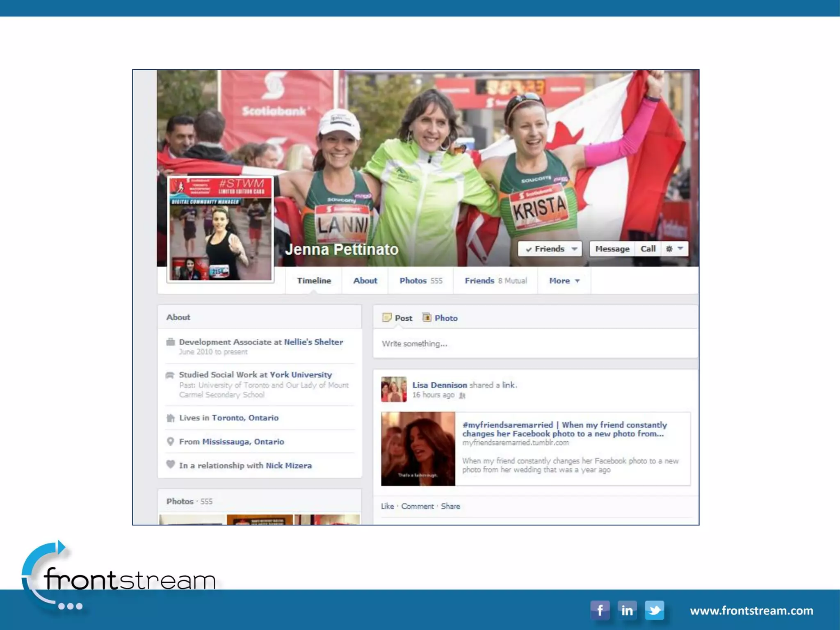The width and height of the screenshot is (840, 630).
Task: Open the Nellie's Shelter link
Action: pyautogui.click(x=313, y=342)
